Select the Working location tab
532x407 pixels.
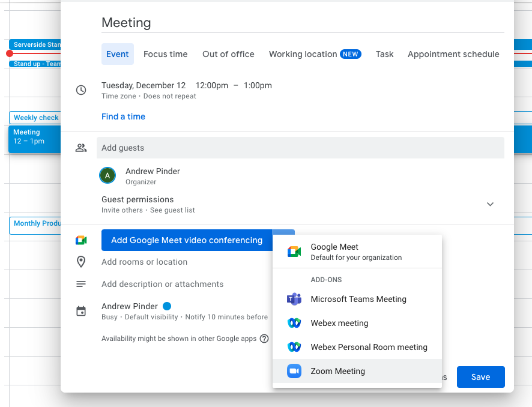[x=315, y=54]
